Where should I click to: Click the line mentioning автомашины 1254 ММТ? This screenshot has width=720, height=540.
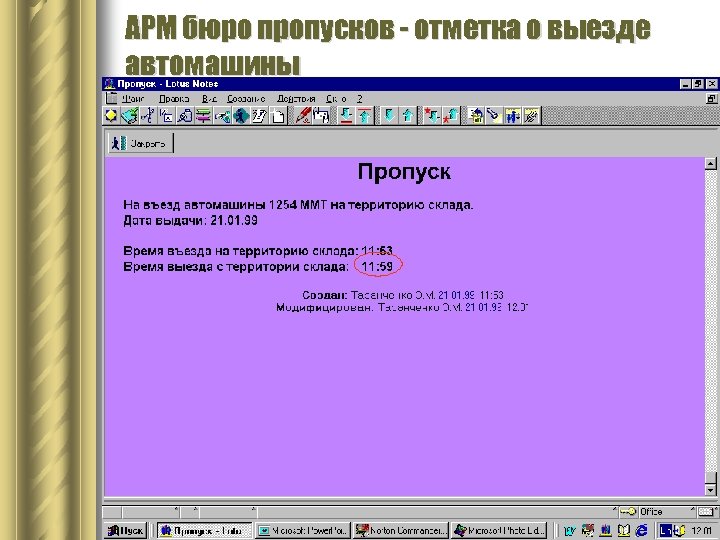click(298, 205)
